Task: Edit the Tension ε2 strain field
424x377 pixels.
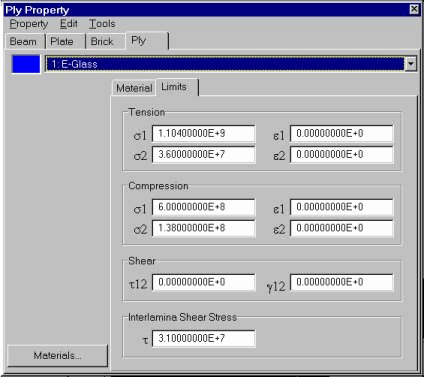Action: [342, 155]
